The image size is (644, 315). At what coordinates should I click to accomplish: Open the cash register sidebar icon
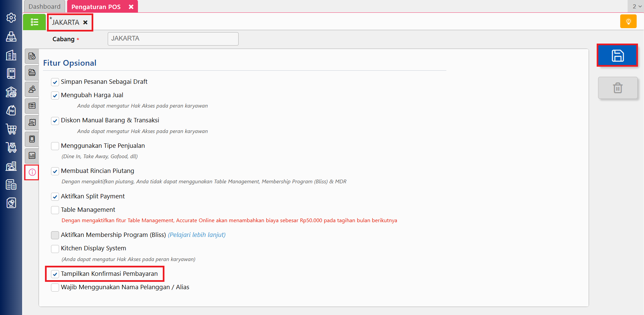(11, 37)
